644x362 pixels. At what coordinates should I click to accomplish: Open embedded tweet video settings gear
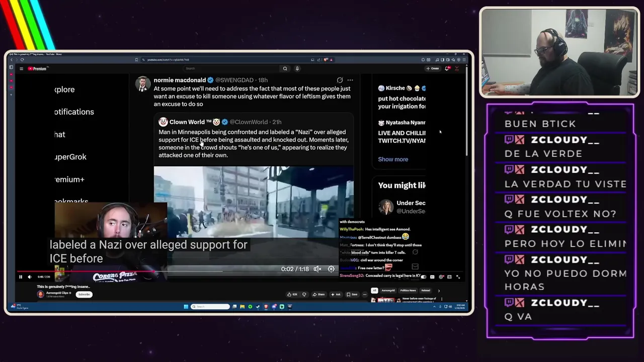331,269
